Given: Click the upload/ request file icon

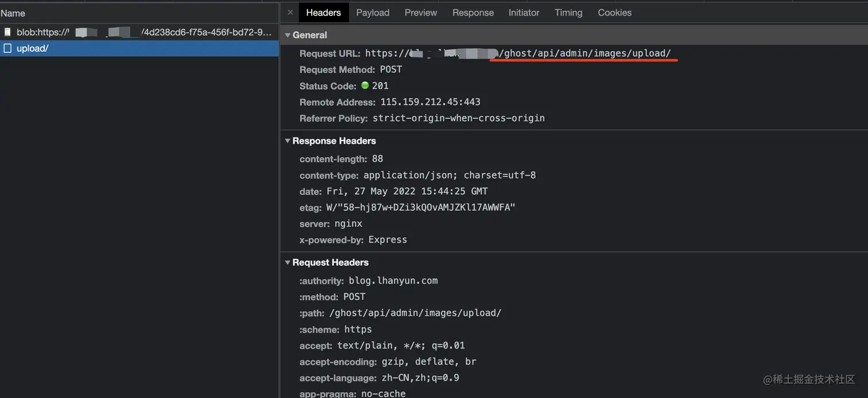Looking at the screenshot, I should tap(7, 48).
